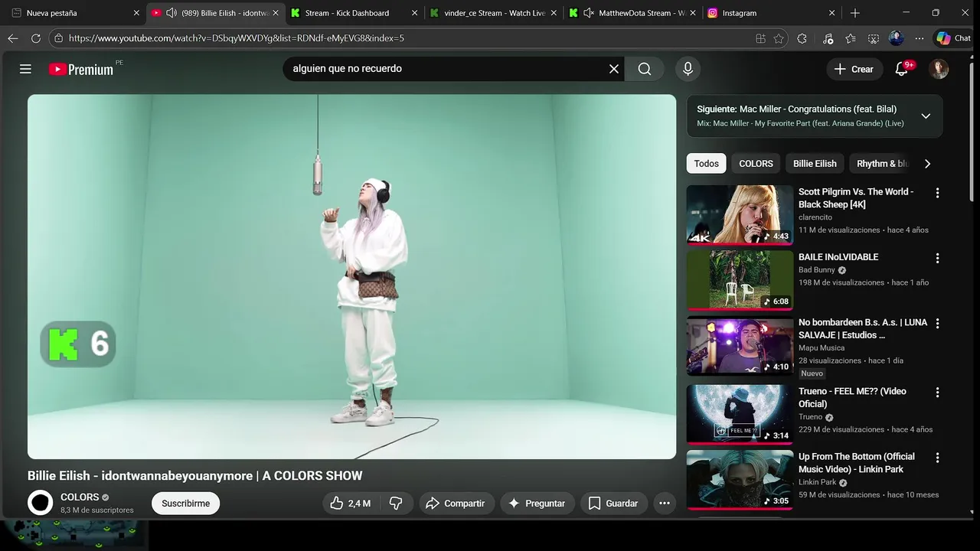The height and width of the screenshot is (551, 980).
Task: Show more filter chips with arrow
Action: pyautogui.click(x=927, y=164)
